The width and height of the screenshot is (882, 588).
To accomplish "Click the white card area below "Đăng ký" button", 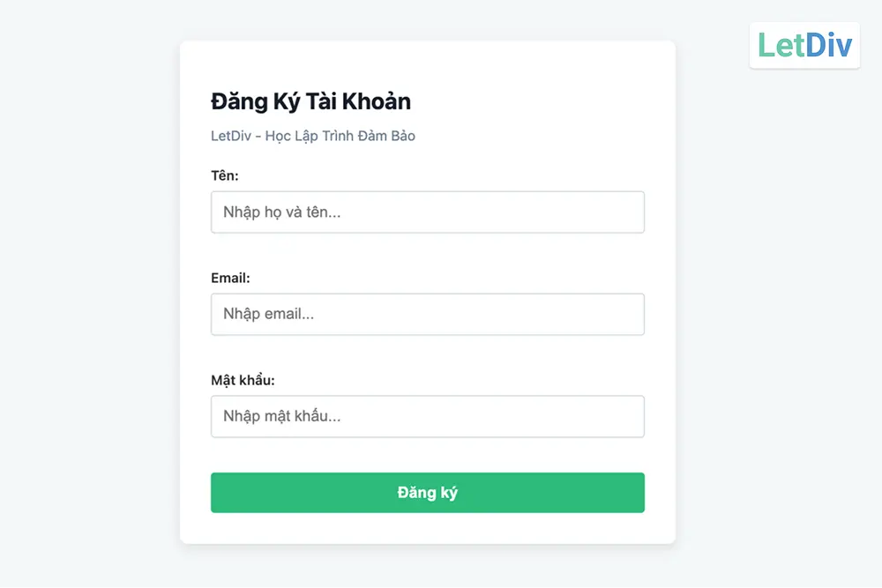I will (427, 528).
